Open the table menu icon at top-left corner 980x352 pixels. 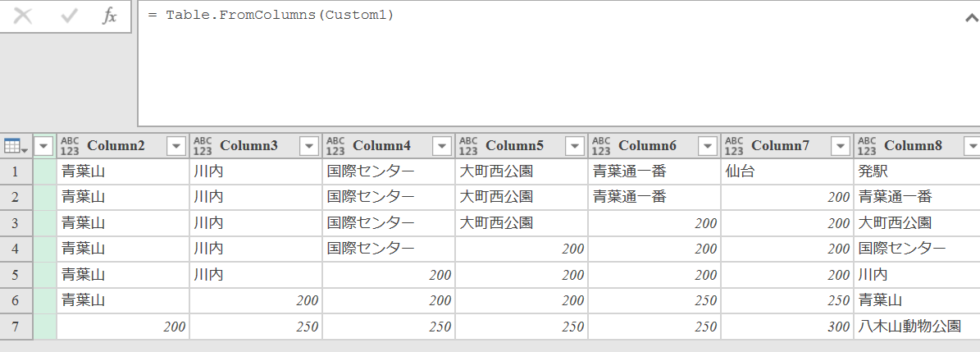pyautogui.click(x=16, y=146)
